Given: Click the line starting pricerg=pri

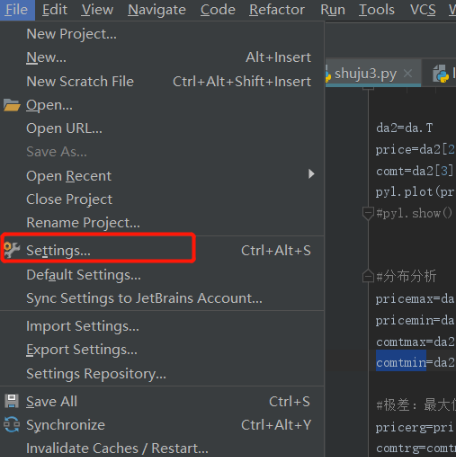Looking at the screenshot, I should click(x=415, y=427).
